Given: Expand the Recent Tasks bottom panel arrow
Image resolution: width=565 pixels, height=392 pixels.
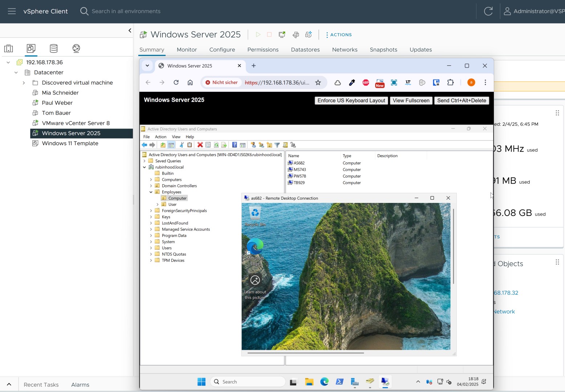Looking at the screenshot, I should 9,384.
